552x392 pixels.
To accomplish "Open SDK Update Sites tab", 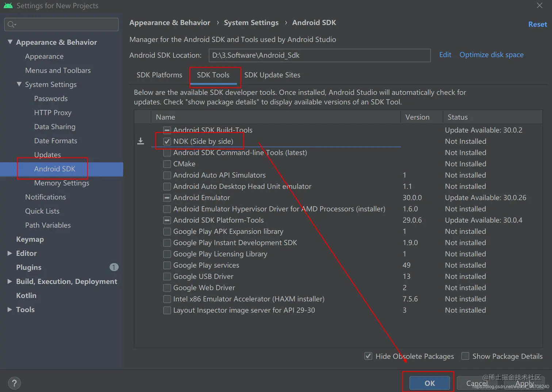I will 272,75.
